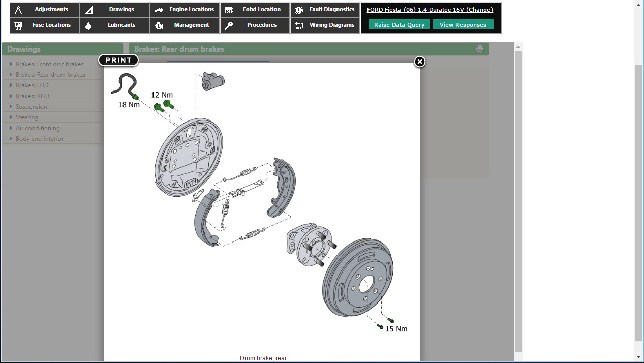The width and height of the screenshot is (644, 363).
Task: Expand the Suspension drawings item
Action: click(31, 107)
